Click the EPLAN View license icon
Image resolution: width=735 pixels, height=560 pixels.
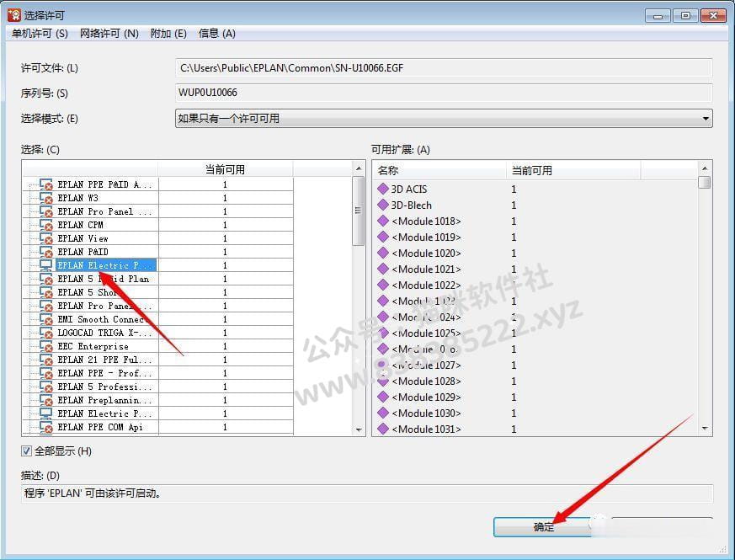46,238
